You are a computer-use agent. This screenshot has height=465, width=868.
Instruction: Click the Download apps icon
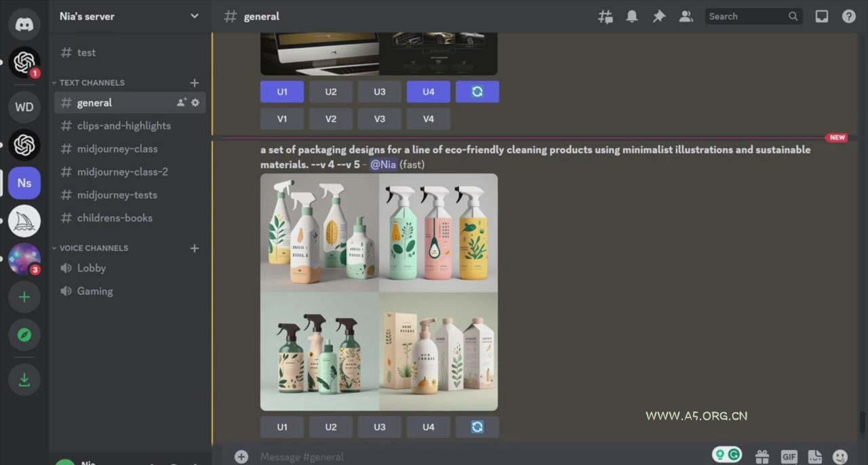[24, 380]
